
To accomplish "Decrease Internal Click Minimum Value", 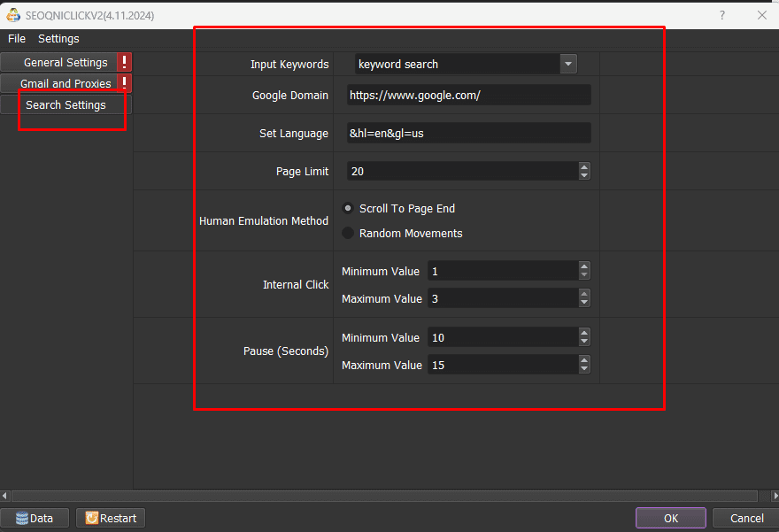I will pyautogui.click(x=584, y=275).
